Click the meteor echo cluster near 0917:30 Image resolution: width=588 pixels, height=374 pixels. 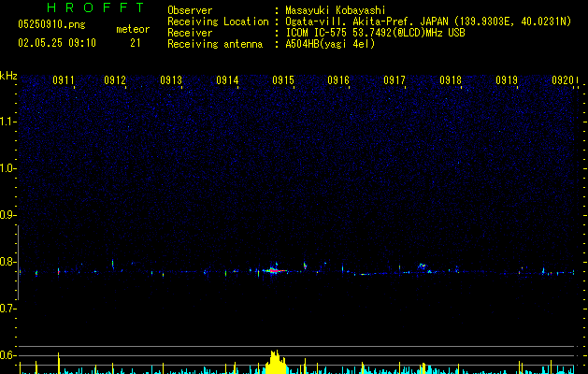(423, 267)
